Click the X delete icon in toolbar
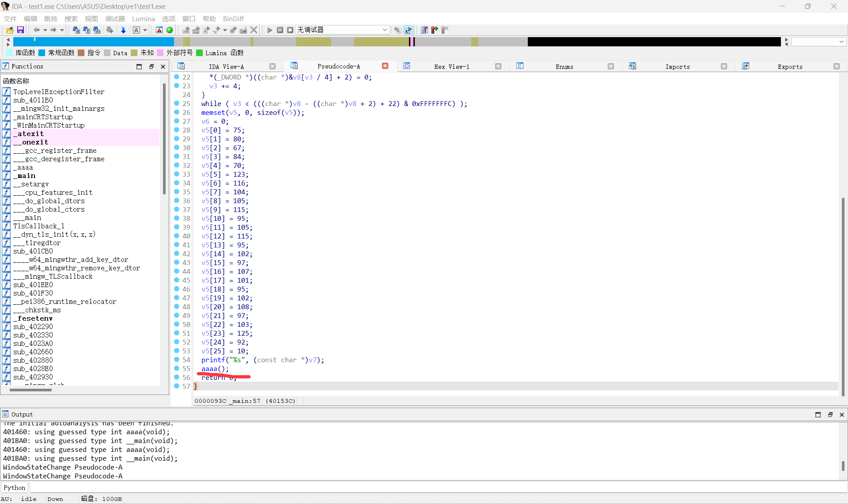Screen dimensions: 848x504 click(x=254, y=30)
